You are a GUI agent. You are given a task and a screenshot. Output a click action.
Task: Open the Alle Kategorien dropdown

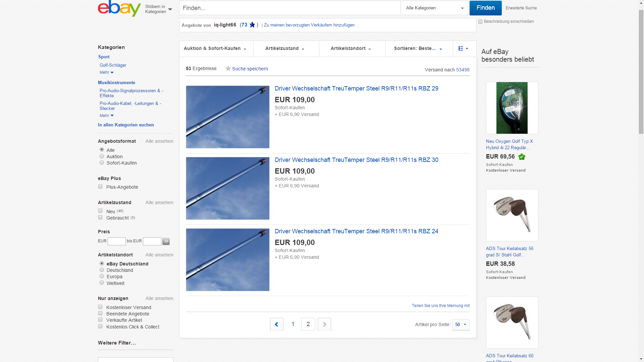(x=434, y=8)
